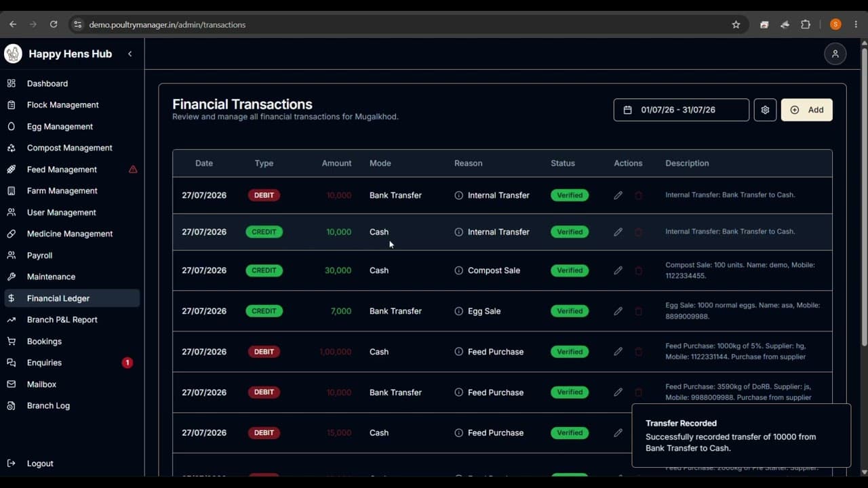Viewport: 868px width, 488px height.
Task: Edit the Bank Transfer Internal Transfer debit row
Action: (618, 195)
